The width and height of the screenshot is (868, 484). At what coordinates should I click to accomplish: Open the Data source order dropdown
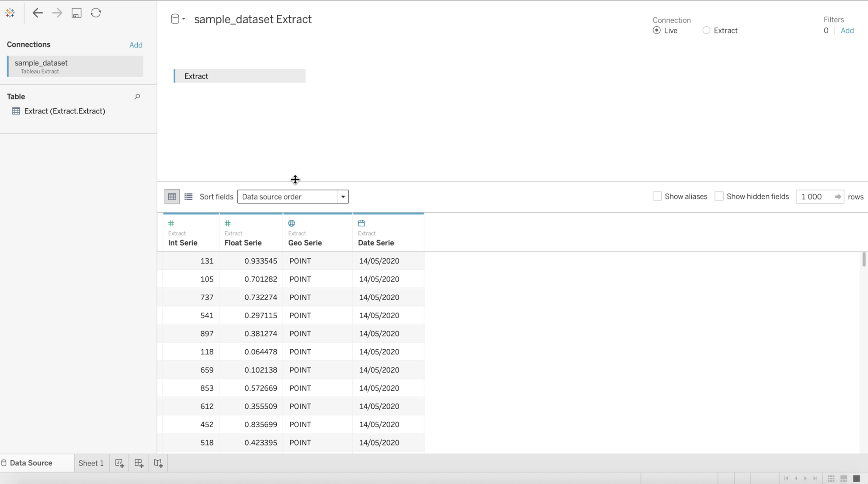(x=342, y=196)
